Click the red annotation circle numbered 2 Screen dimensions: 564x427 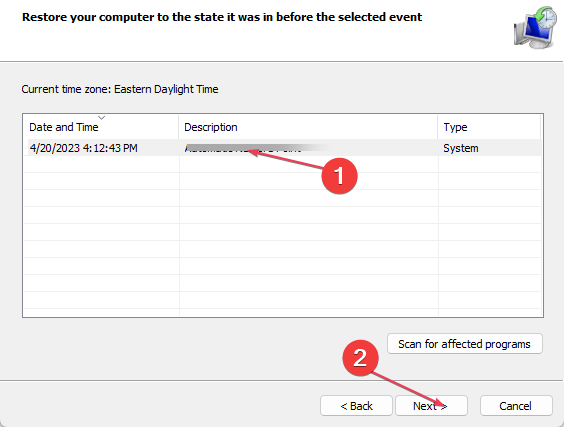360,358
